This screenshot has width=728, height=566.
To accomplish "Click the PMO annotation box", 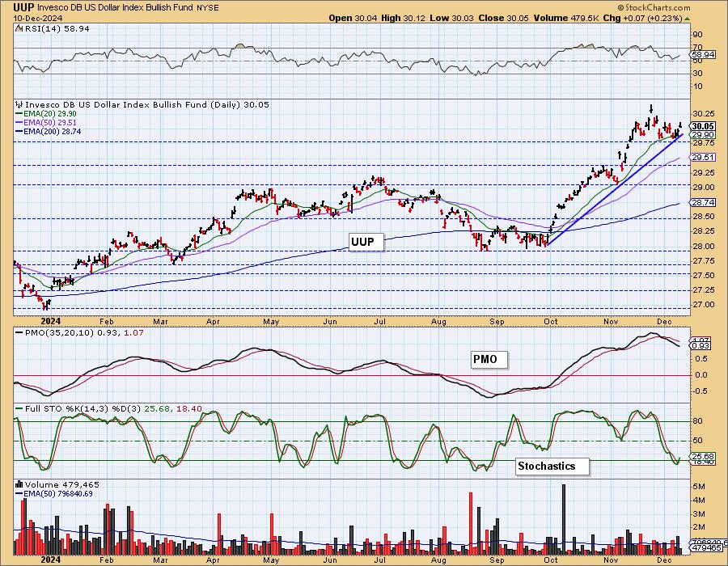I will pyautogui.click(x=489, y=360).
